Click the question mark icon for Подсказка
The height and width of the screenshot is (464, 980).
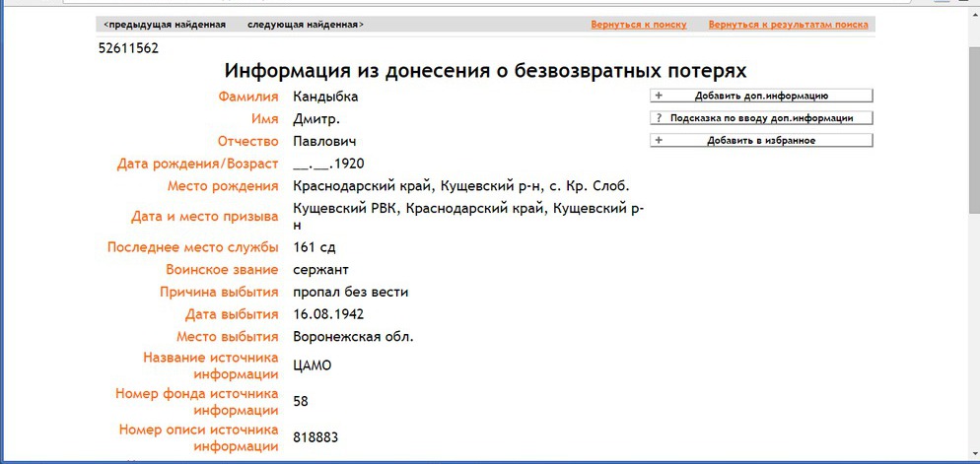click(x=659, y=118)
